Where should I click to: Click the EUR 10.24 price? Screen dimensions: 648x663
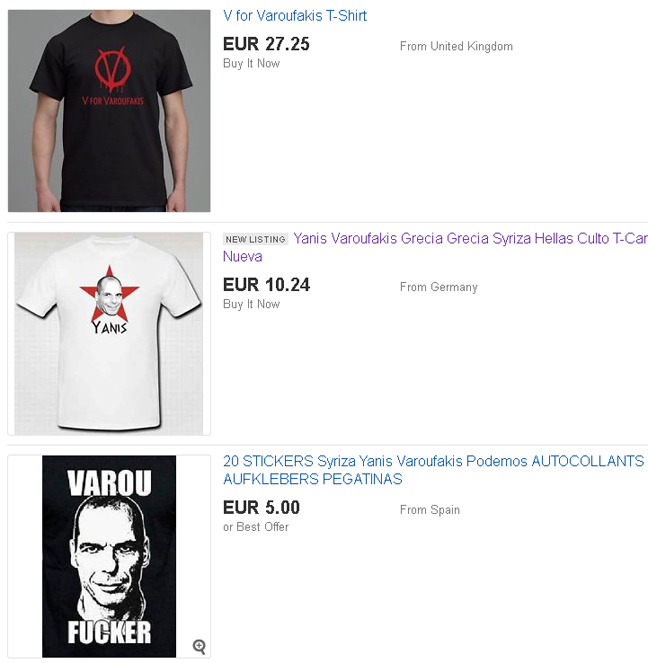[266, 285]
